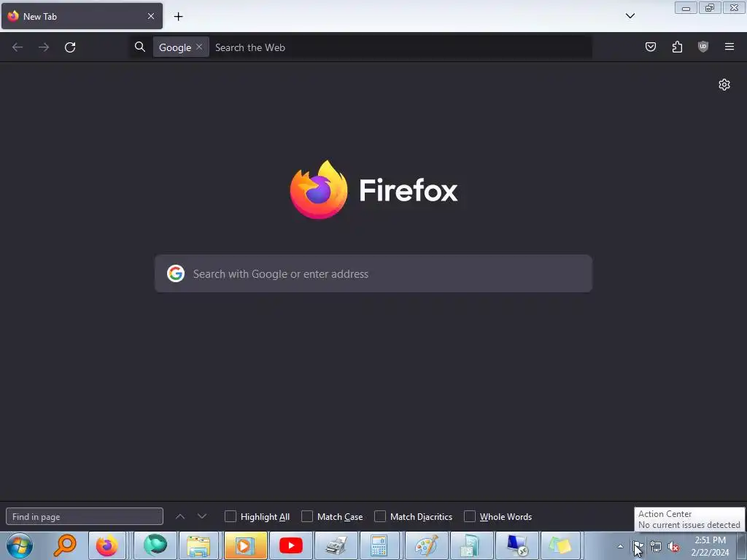
Task: Remove the Google search chip from the address bar
Action: pyautogui.click(x=199, y=47)
